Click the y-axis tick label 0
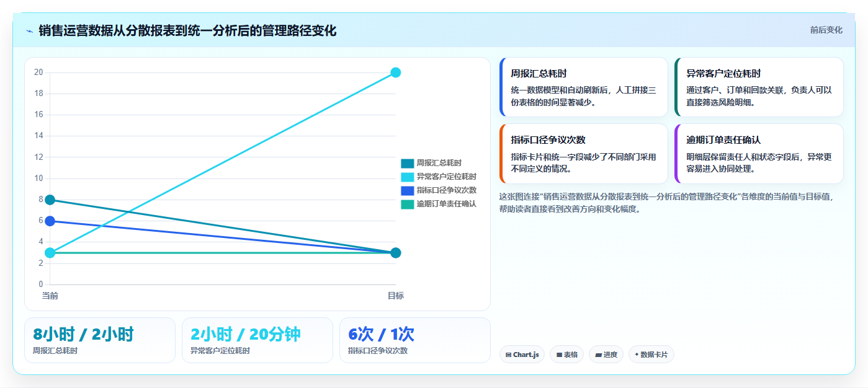Viewport: 868px width, 388px height. [x=40, y=284]
